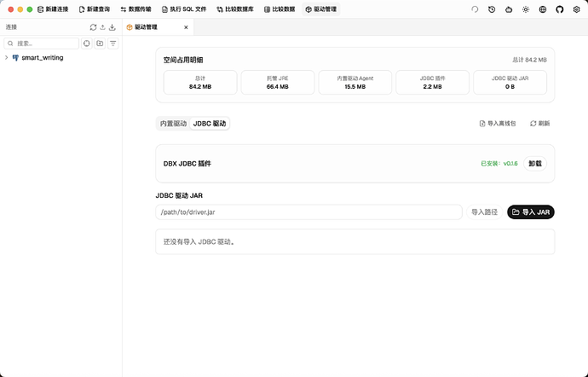Click the 总计 84.2 MB card
The width and height of the screenshot is (588, 377).
click(x=200, y=82)
